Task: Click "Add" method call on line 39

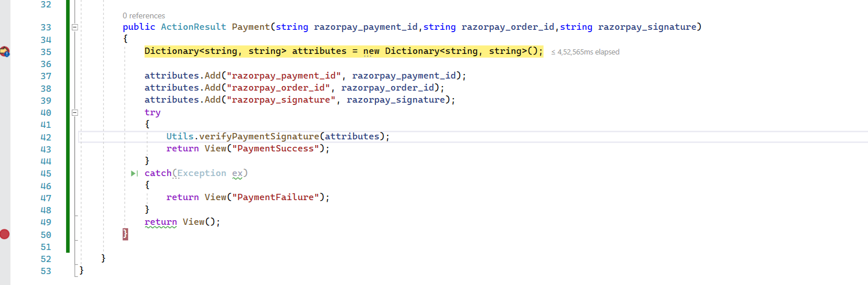Action: pos(212,100)
